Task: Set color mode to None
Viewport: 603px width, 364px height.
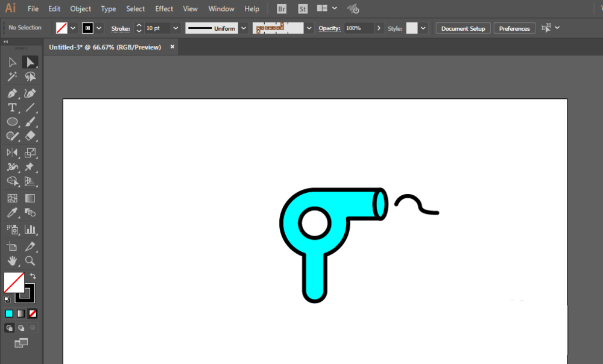Action: (33, 313)
